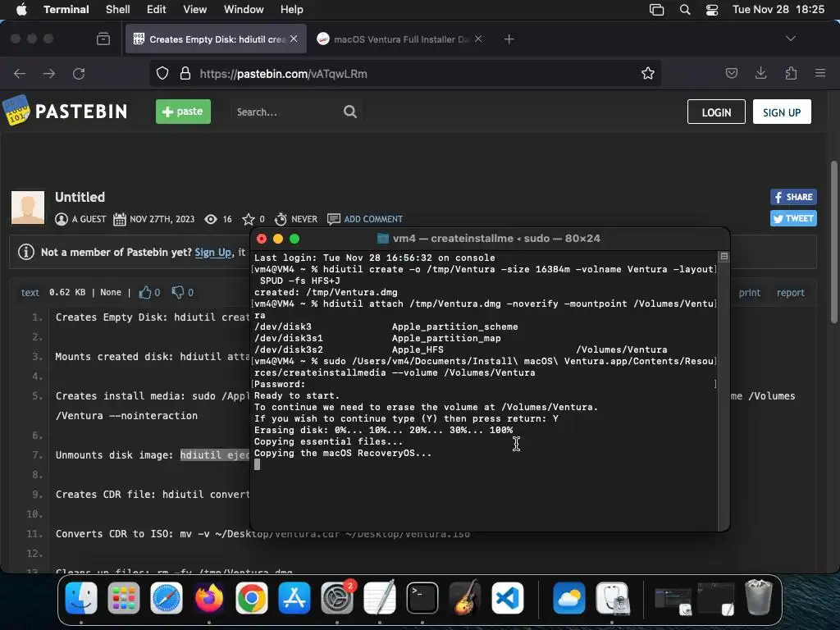Open GarageBand from the Dock
Screen dimensions: 840x630
[x=465, y=598]
